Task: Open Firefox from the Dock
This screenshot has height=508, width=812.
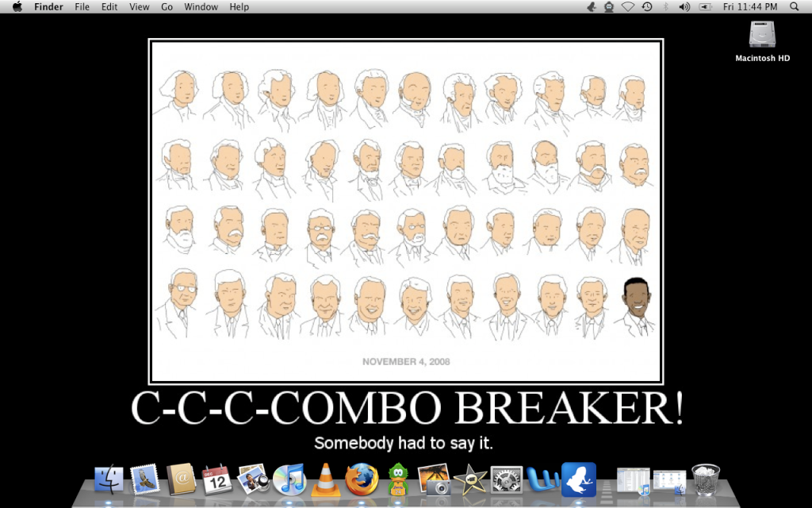Action: tap(362, 479)
